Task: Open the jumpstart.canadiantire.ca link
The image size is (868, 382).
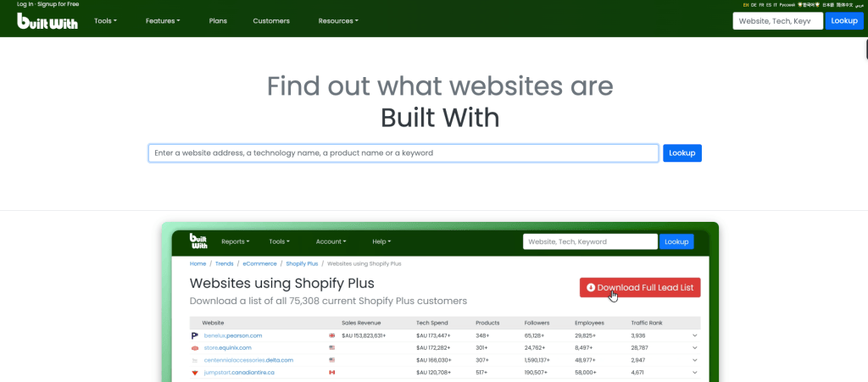Action: click(238, 373)
